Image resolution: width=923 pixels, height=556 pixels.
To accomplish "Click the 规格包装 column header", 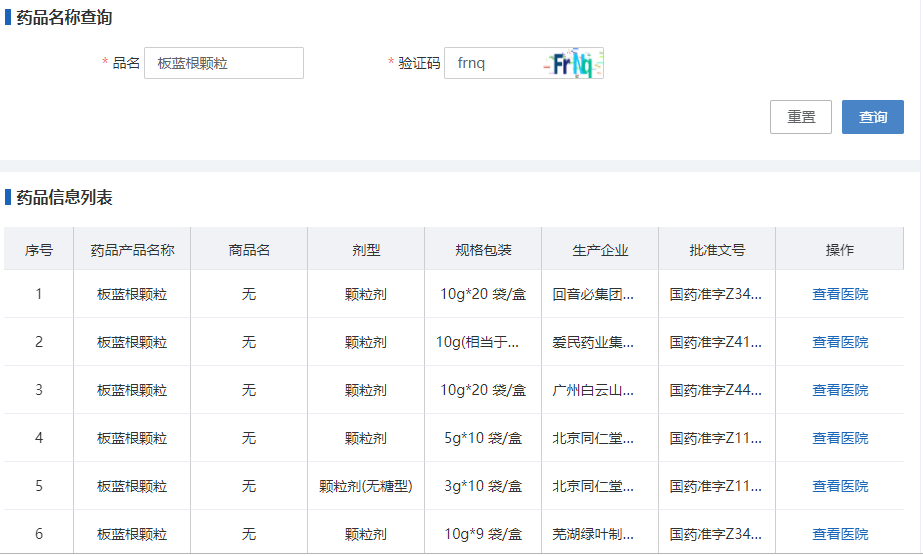I will (483, 250).
